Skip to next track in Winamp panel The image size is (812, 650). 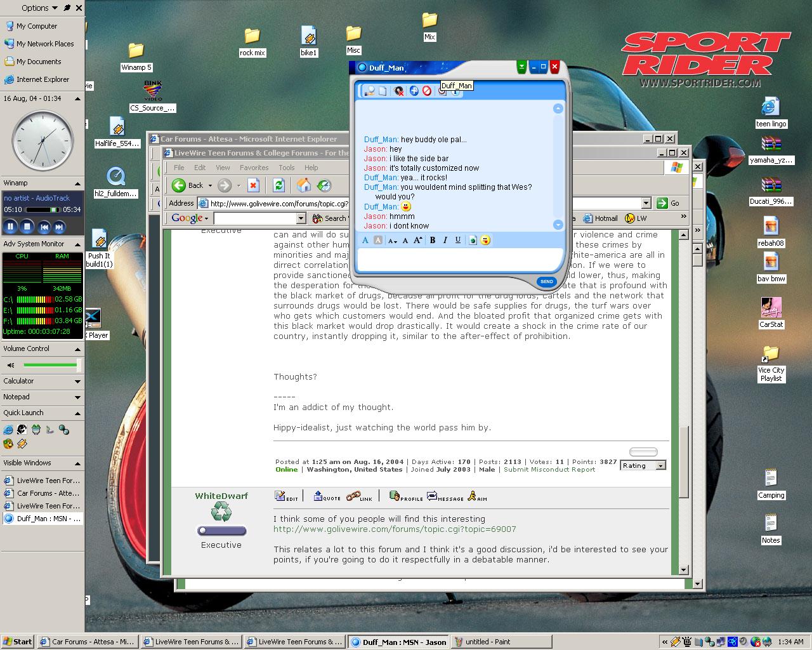pos(59,226)
